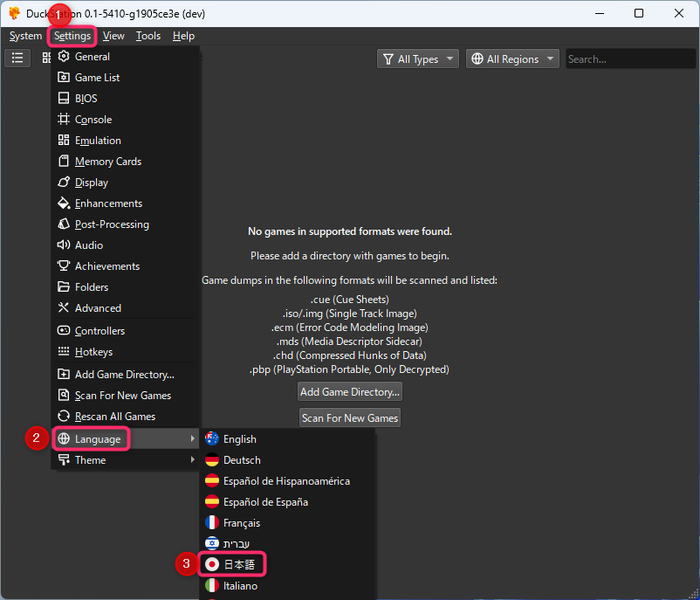
Task: Click the Controllers gamepad icon
Action: click(x=64, y=331)
